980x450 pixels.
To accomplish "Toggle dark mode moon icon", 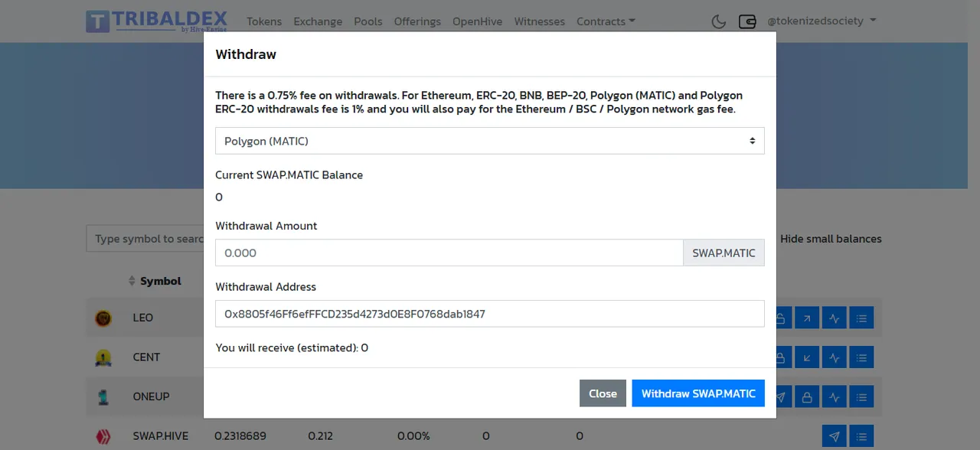I will tap(718, 21).
